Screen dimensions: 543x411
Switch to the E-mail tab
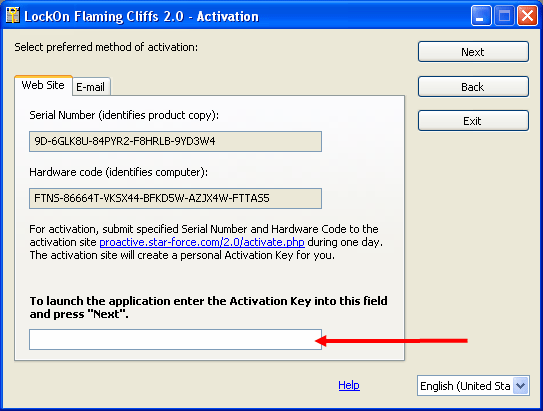click(x=91, y=87)
